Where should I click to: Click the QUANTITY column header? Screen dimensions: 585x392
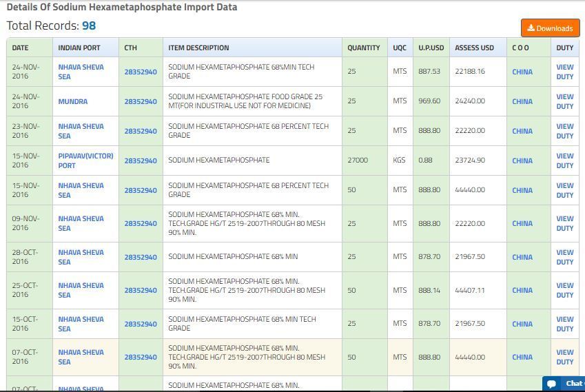click(x=363, y=48)
